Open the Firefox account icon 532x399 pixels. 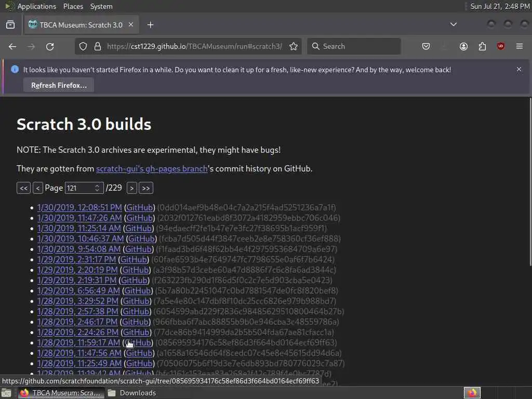[x=463, y=46]
